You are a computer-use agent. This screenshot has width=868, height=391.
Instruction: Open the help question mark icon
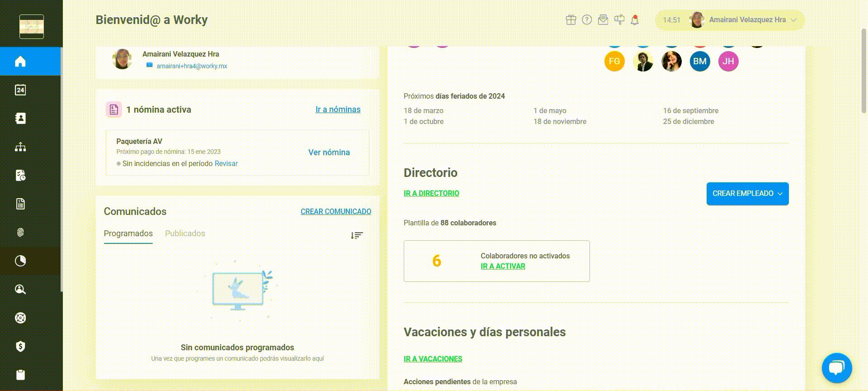click(587, 20)
